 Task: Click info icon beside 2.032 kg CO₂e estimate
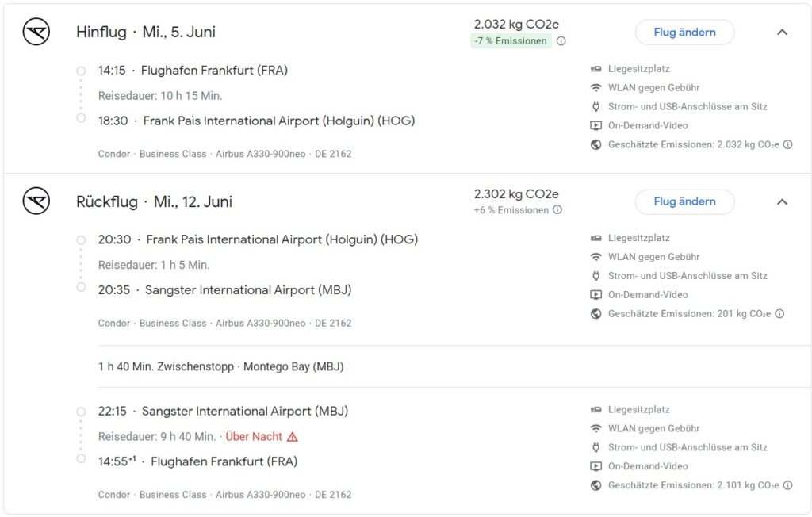pyautogui.click(x=787, y=144)
